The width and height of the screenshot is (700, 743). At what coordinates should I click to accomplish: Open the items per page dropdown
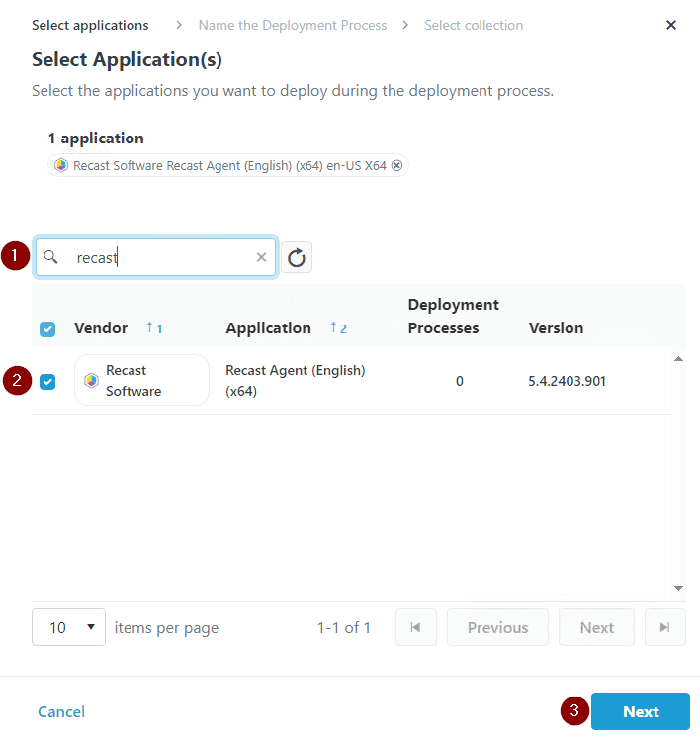click(68, 627)
